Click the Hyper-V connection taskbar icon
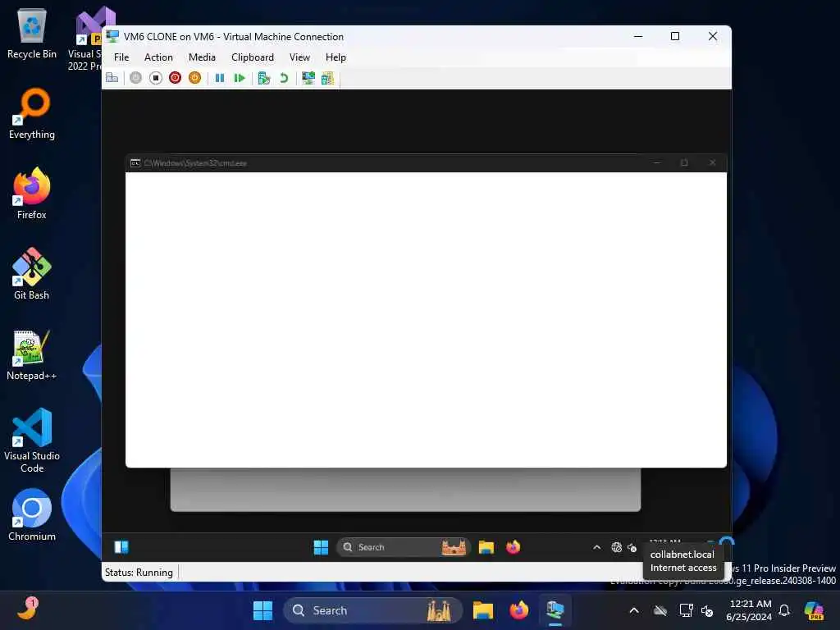This screenshot has width=840, height=630. click(555, 610)
